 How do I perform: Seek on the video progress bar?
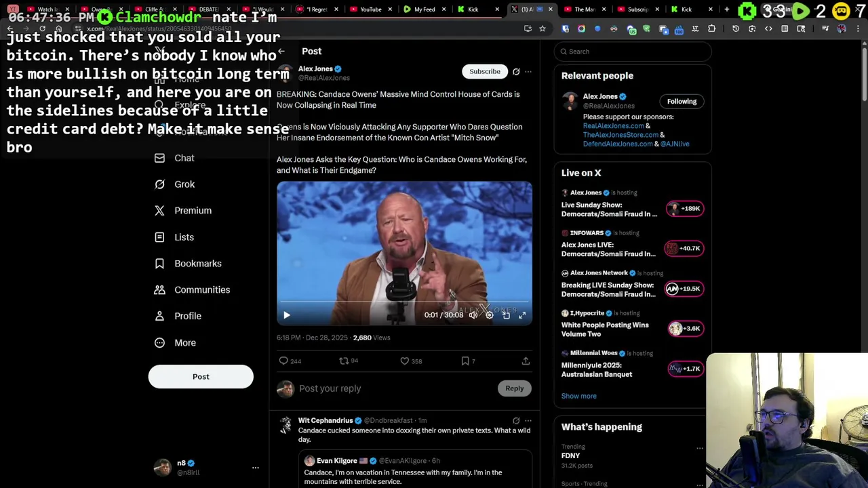tap(404, 302)
